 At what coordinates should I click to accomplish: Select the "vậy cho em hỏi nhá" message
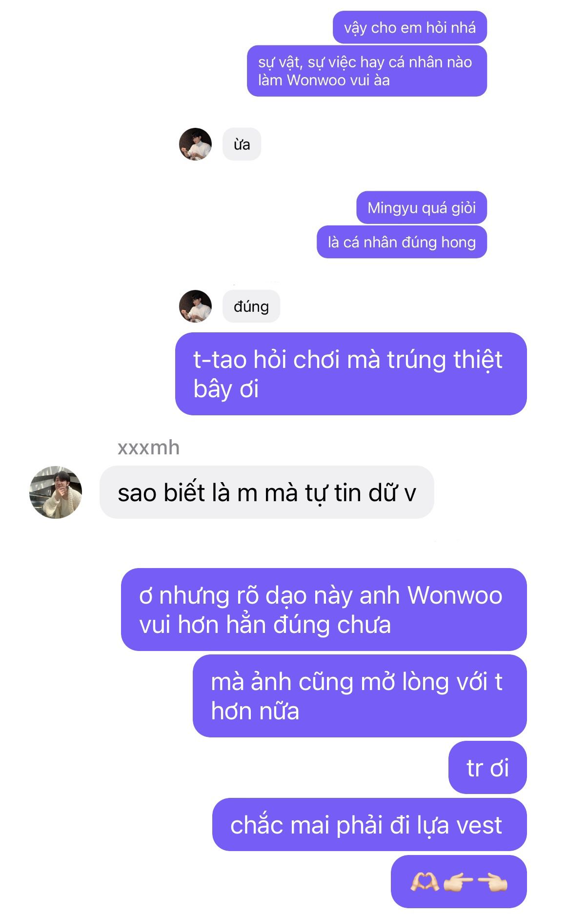tap(410, 27)
